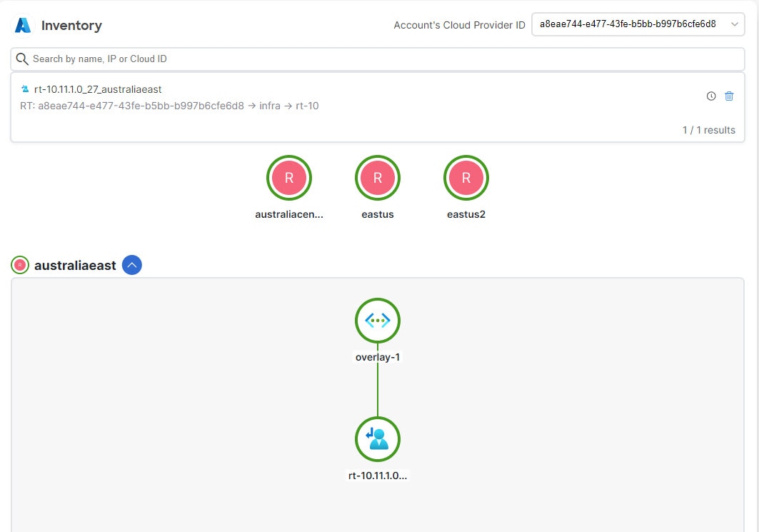Open the Cloud Provider ID dropdown
Viewport: 759px width, 532px height.
733,24
